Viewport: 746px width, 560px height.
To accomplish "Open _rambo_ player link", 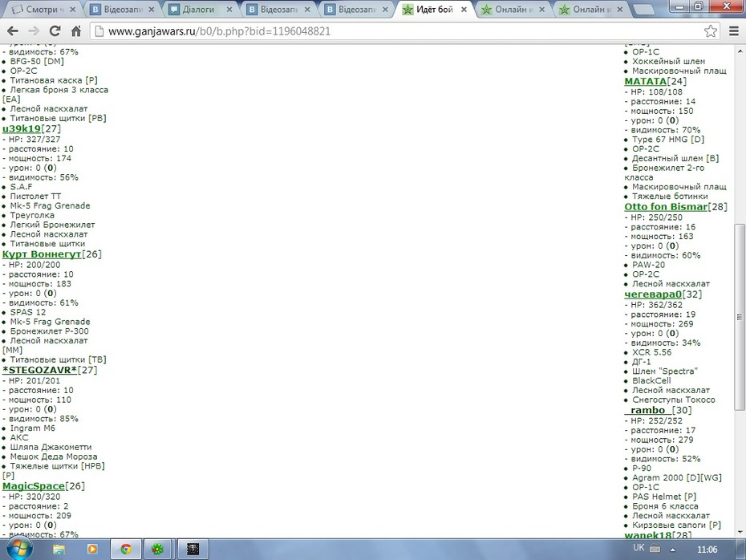I will click(647, 410).
